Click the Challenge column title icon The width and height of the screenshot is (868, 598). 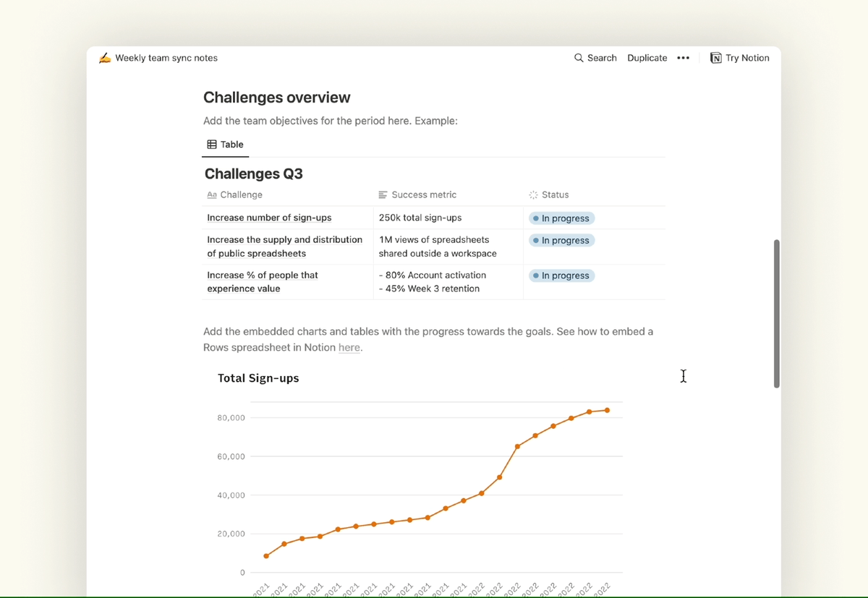click(212, 195)
